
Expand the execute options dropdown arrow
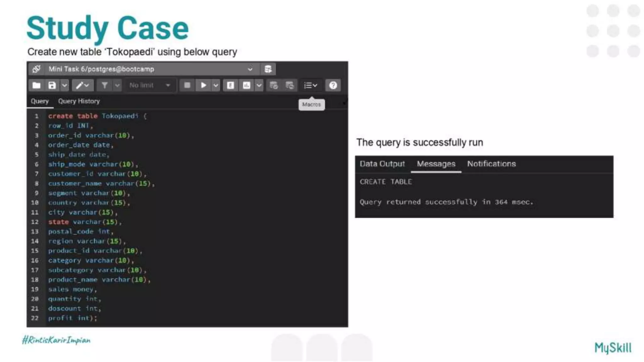click(216, 85)
